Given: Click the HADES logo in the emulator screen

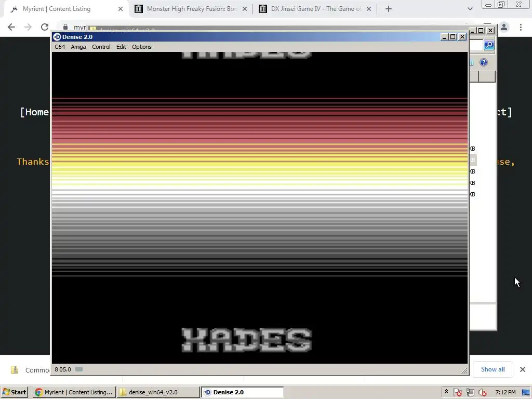Looking at the screenshot, I should (x=247, y=340).
